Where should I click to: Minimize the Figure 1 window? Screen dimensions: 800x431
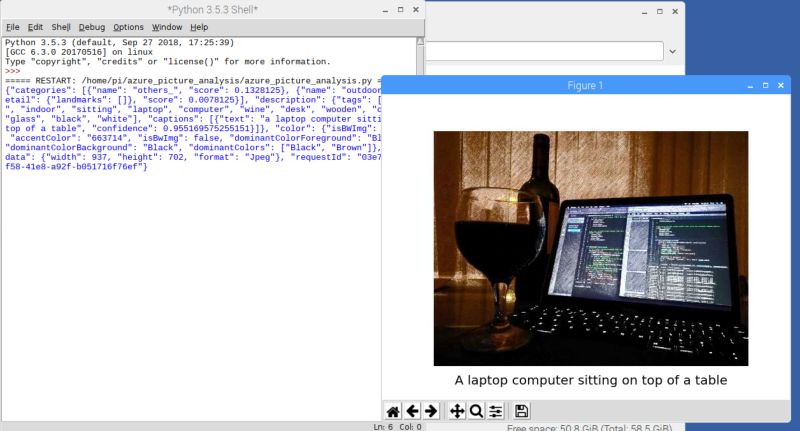tap(750, 86)
